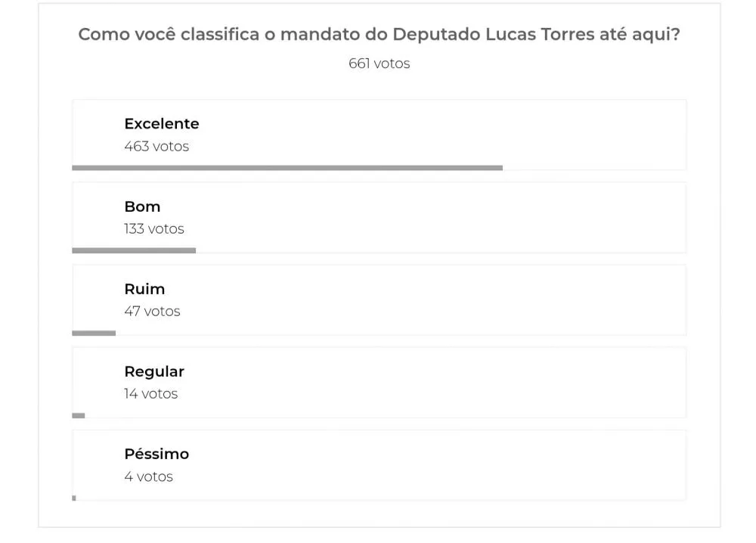756x543 pixels.
Task: Click the Péssimo result progress bar
Action: pos(74,498)
